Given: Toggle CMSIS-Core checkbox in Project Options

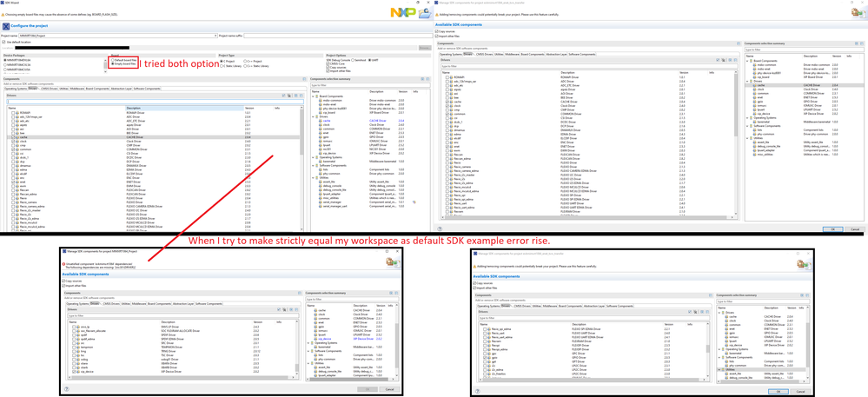Looking at the screenshot, I should pos(328,63).
